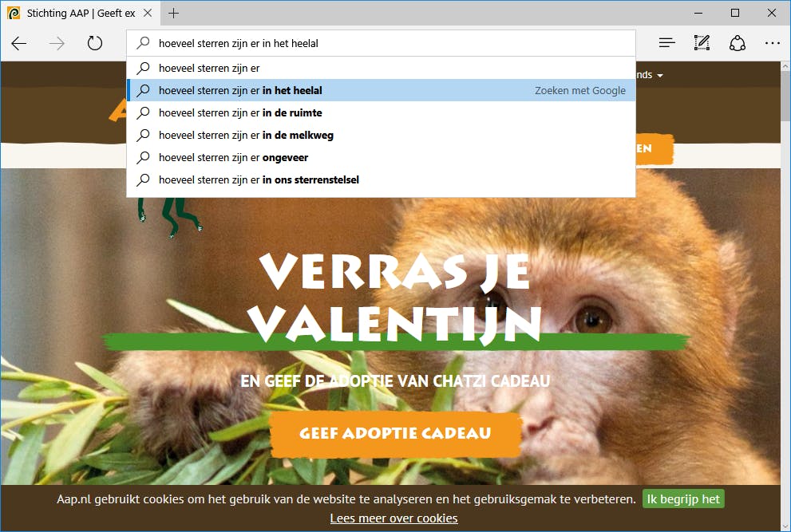Viewport: 791px width, 532px height.
Task: Choose suggestion ending 'in de ruimte'
Action: click(381, 112)
